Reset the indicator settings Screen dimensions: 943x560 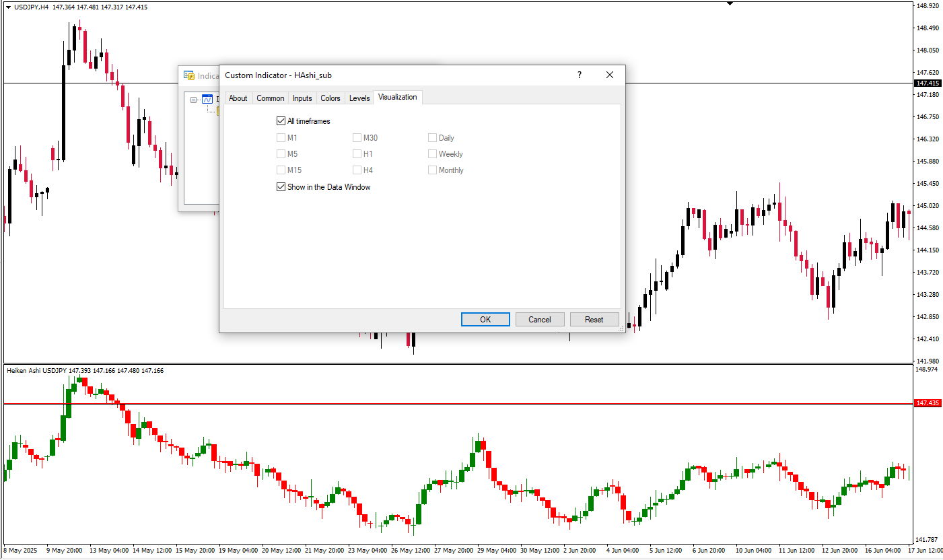594,320
